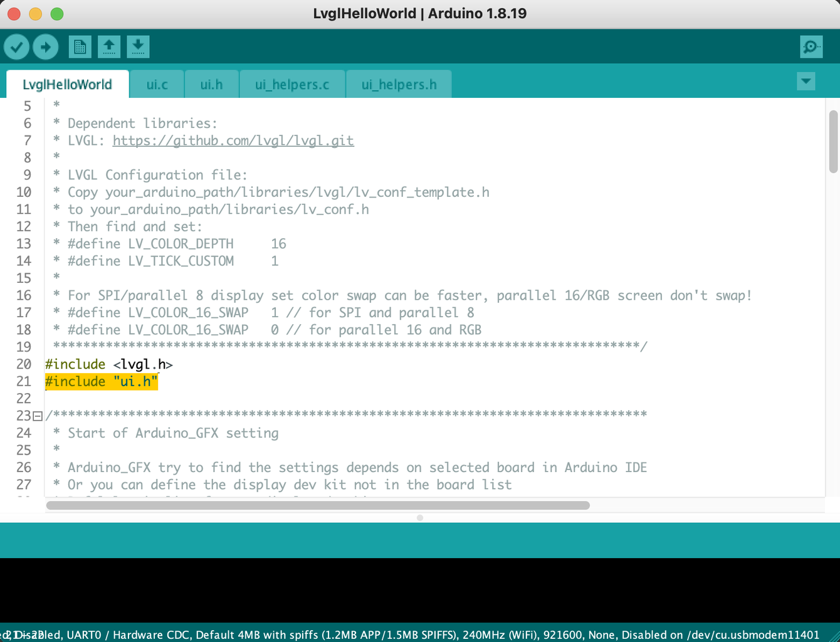Open the ui_helpers.h tab

(399, 85)
